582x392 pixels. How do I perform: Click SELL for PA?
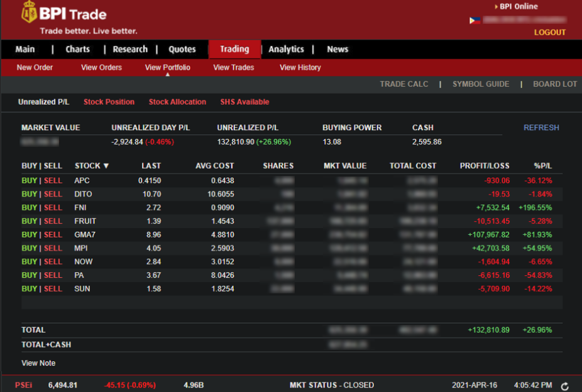click(53, 275)
